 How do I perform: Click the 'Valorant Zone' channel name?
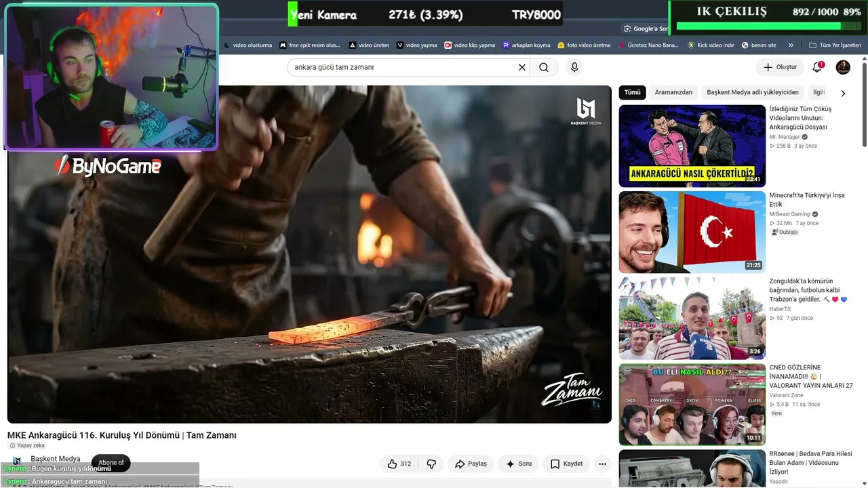coord(786,395)
